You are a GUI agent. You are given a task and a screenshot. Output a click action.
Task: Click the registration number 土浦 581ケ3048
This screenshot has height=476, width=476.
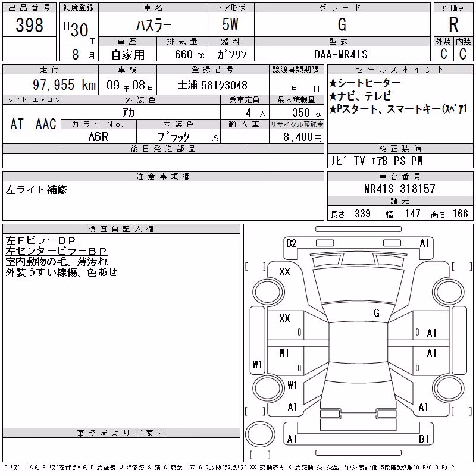tap(212, 85)
